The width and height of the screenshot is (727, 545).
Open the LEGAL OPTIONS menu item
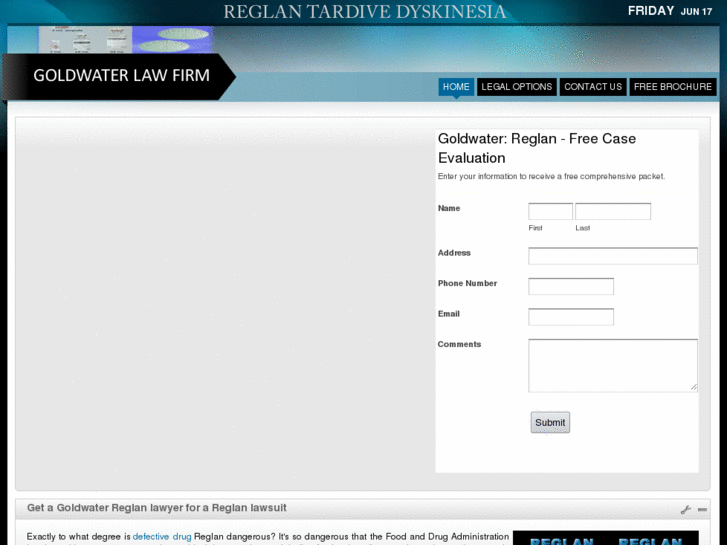517,87
